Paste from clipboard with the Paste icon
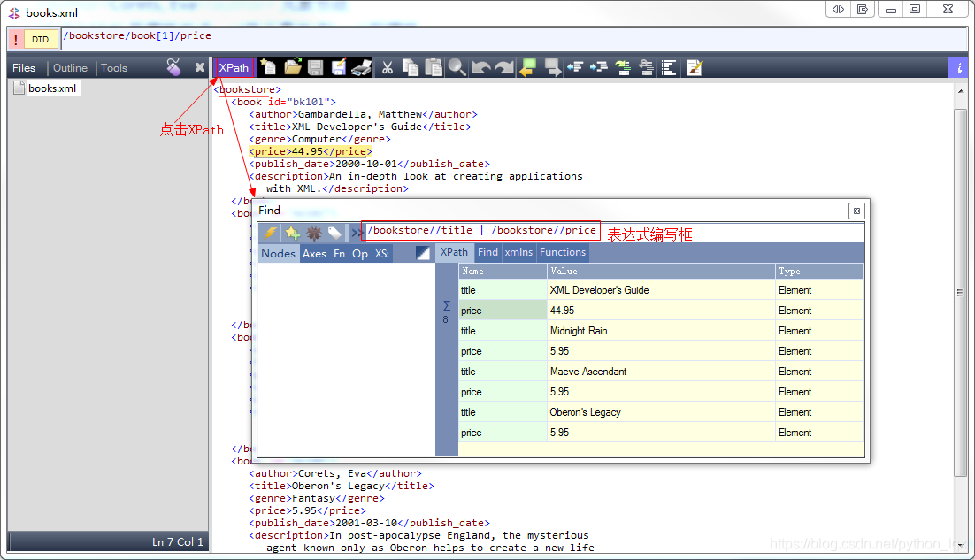This screenshot has width=975, height=560. pyautogui.click(x=434, y=68)
